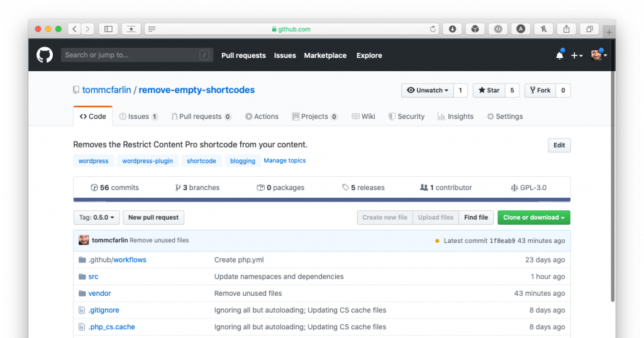This screenshot has width=644, height=338.
Task: Click the language color bar
Action: coord(321,200)
